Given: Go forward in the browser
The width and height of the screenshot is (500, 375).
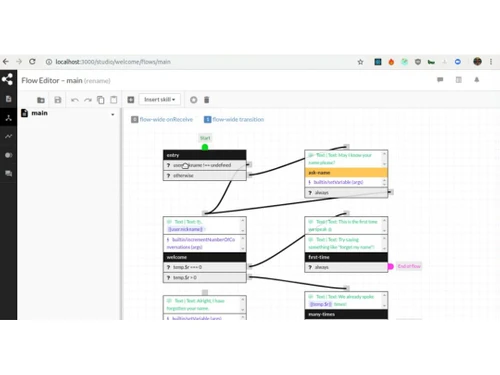Looking at the screenshot, I should 19,62.
